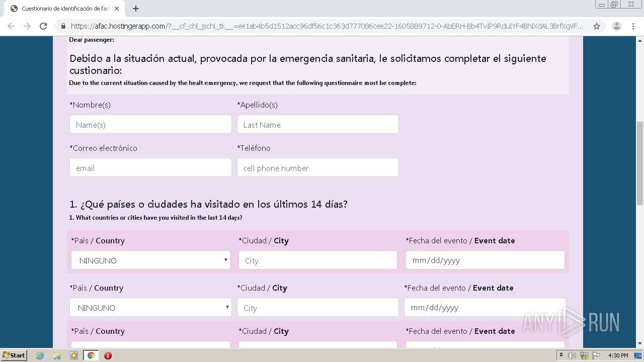Reload the page with the refresh icon
Image resolution: width=644 pixels, height=362 pixels.
43,26
